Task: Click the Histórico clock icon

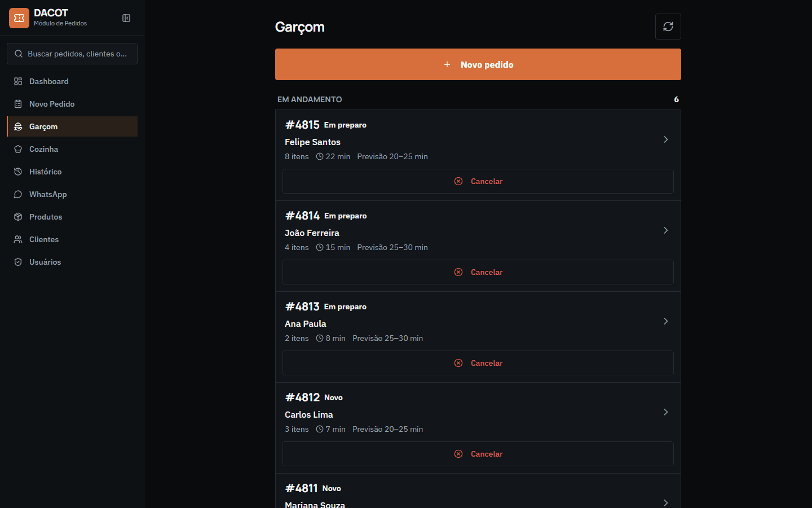Action: pyautogui.click(x=18, y=172)
